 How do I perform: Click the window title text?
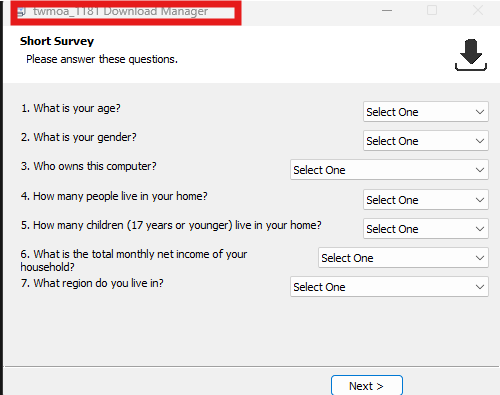pyautogui.click(x=120, y=11)
